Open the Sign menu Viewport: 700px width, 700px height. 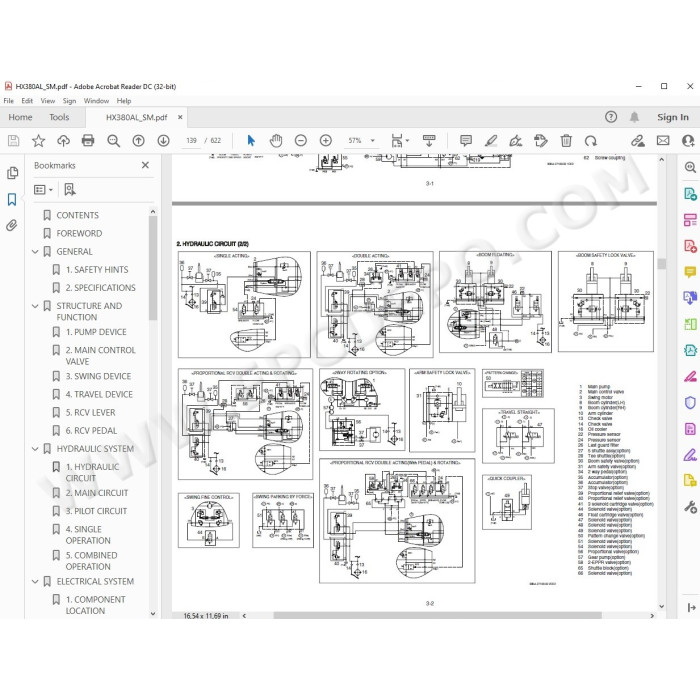(69, 101)
